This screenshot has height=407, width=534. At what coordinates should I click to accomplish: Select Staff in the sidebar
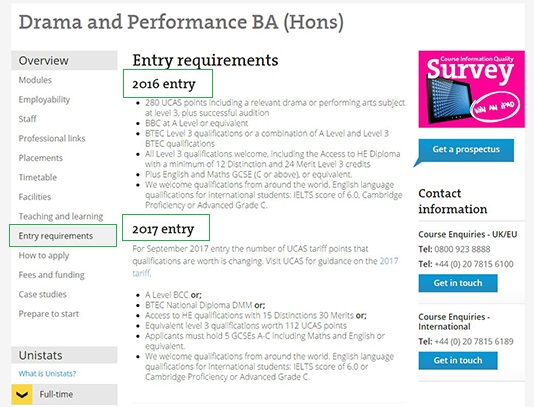28,119
